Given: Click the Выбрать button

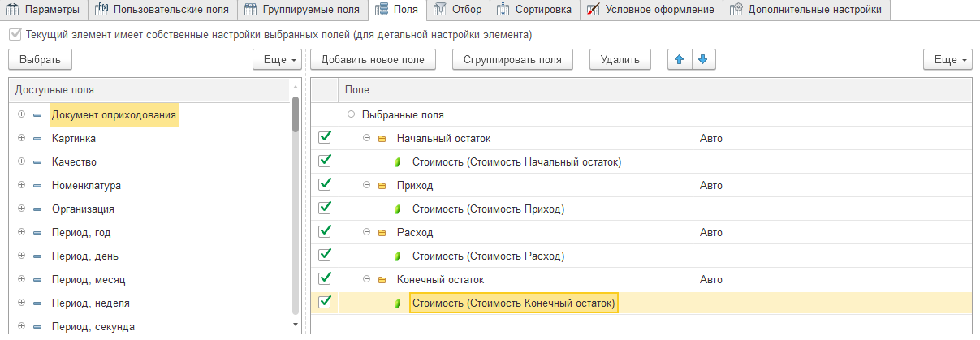Looking at the screenshot, I should (x=41, y=59).
